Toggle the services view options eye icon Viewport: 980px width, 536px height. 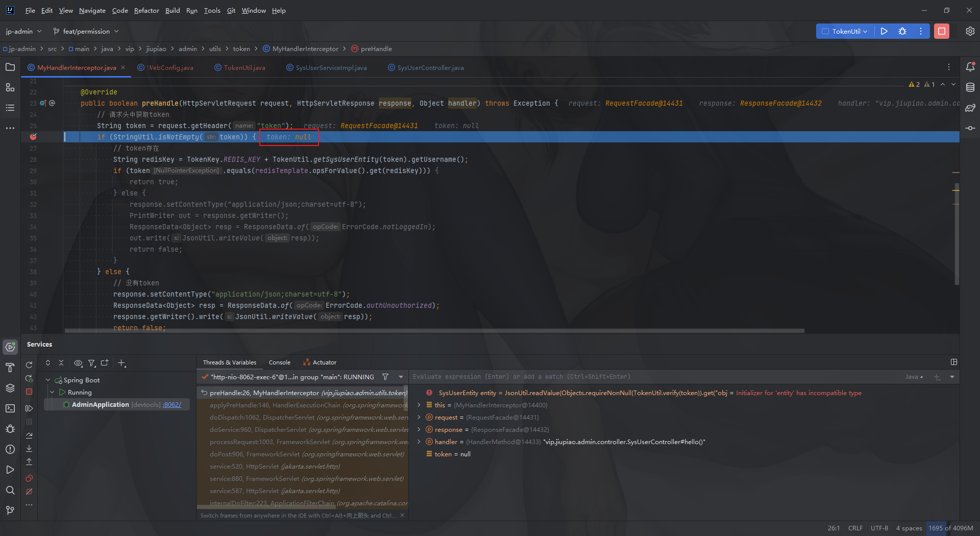pos(78,363)
